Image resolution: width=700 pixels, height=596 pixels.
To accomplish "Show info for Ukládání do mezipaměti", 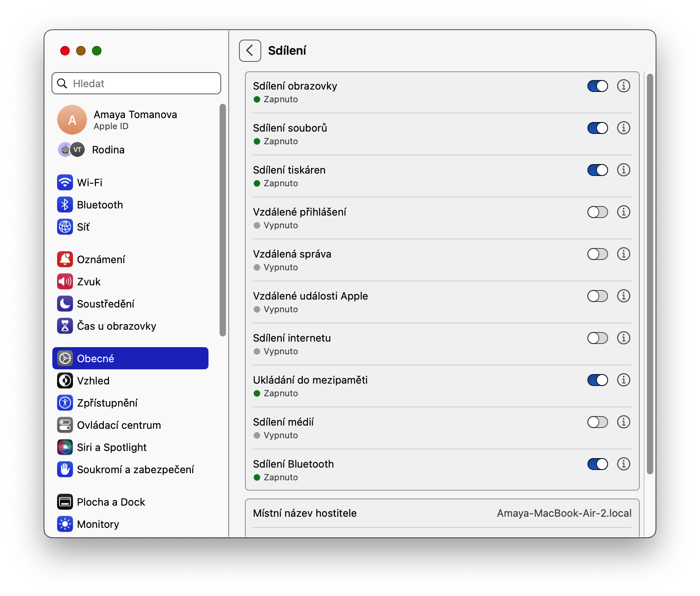I will (623, 380).
